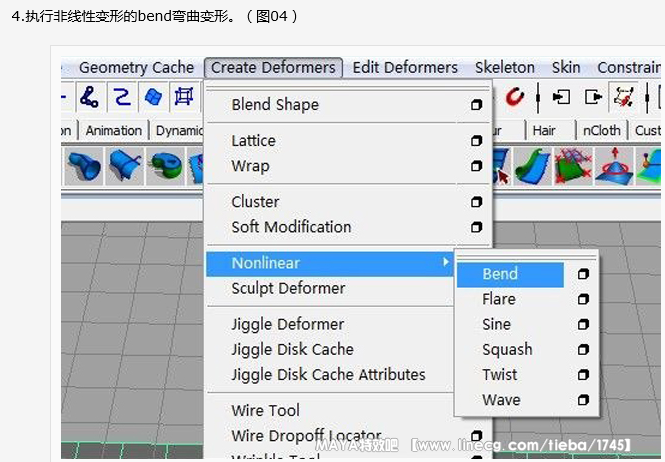Click the output connections arrow icon
This screenshot has height=462, width=665.
point(593,97)
